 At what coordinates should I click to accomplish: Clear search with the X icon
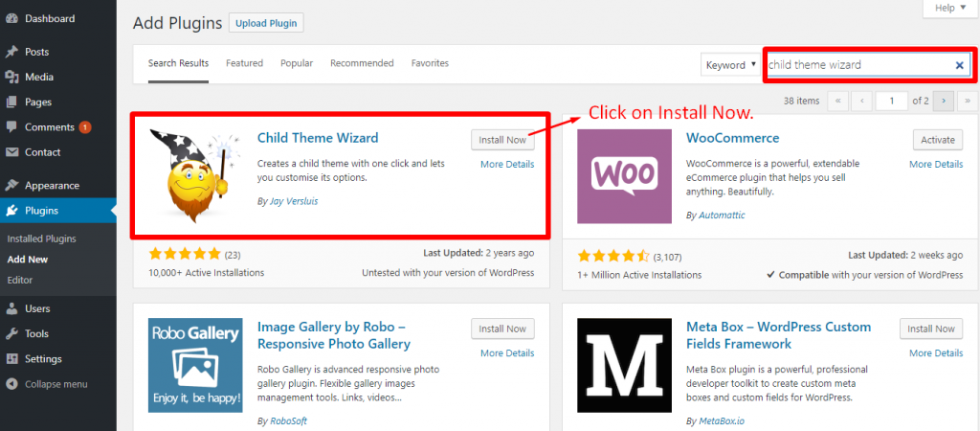coord(959,65)
